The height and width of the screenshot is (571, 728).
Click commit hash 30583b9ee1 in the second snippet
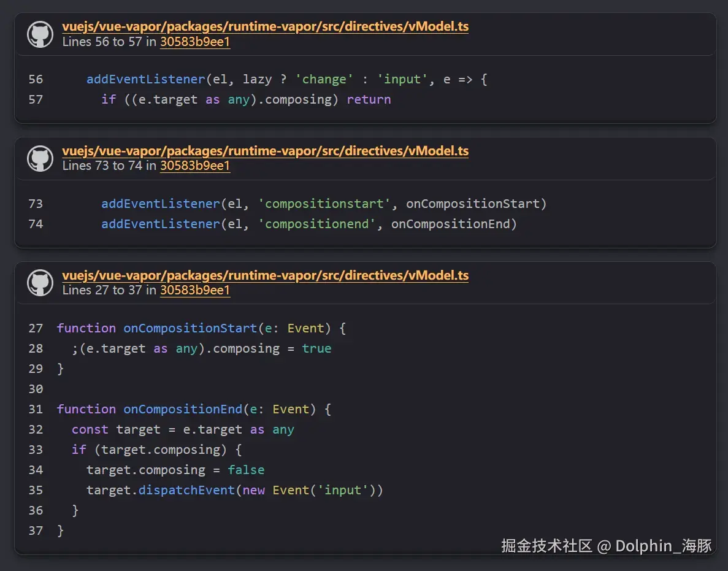[x=195, y=166]
